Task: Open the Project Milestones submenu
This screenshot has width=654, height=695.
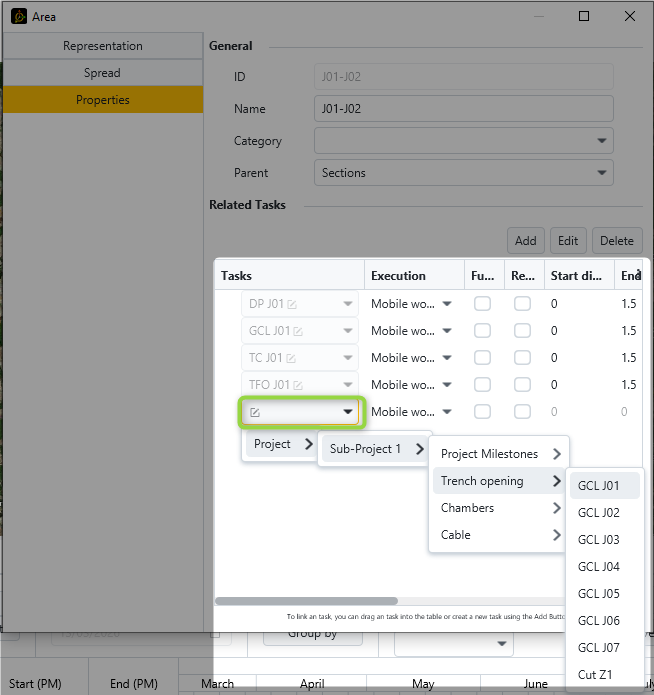Action: pyautogui.click(x=499, y=454)
